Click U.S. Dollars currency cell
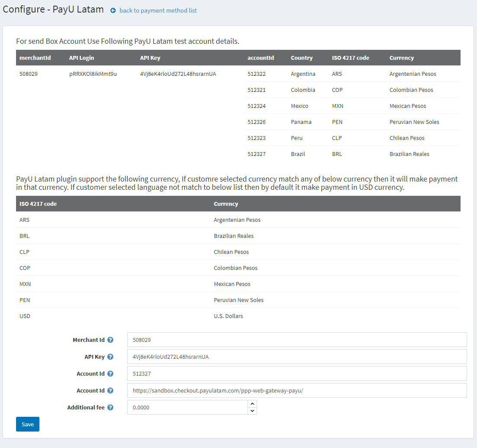The width and height of the screenshot is (477, 448). point(229,316)
